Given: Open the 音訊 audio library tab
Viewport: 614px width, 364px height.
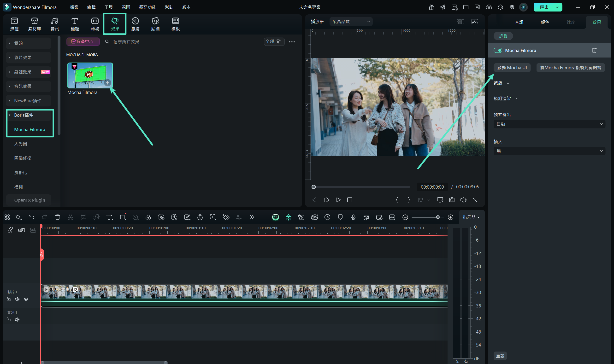Looking at the screenshot, I should (54, 24).
